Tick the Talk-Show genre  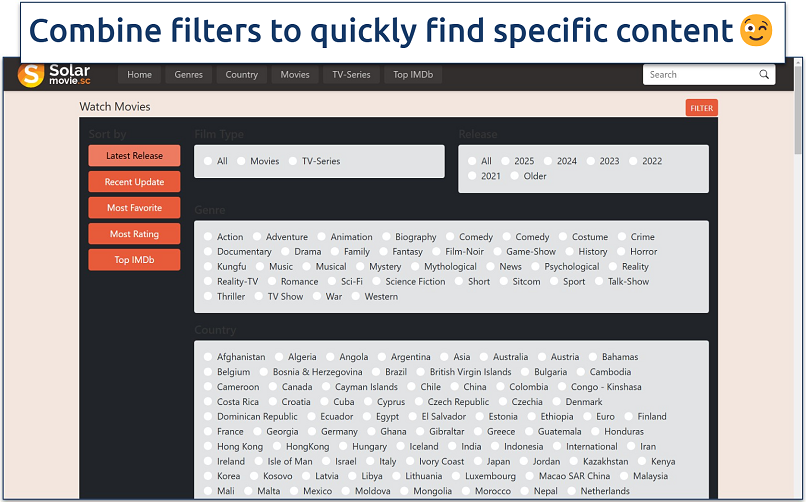click(599, 281)
